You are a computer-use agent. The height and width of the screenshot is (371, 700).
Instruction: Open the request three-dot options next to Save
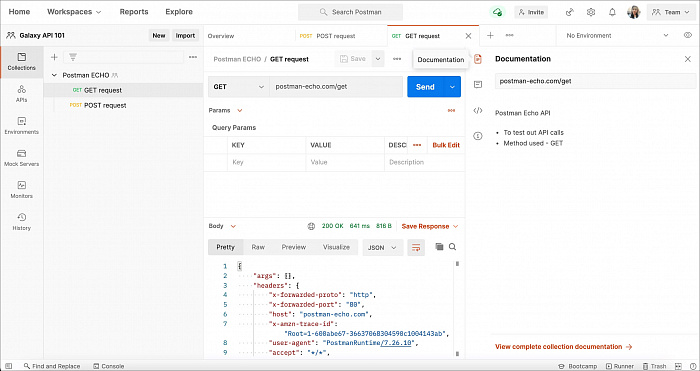point(397,59)
